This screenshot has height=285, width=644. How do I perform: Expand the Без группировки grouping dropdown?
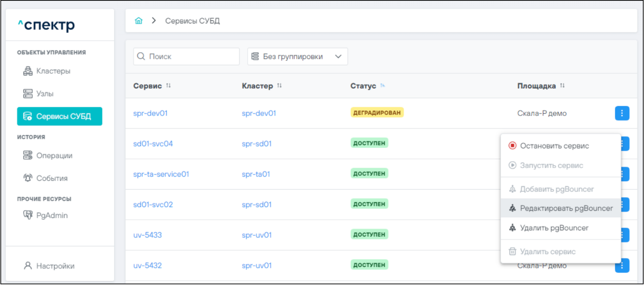[x=297, y=57]
